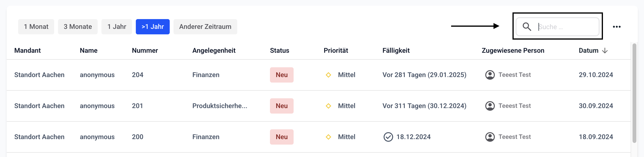Screen dimensions: 644x157
Task: Click the user avatar icon for case 200
Action: (x=490, y=137)
